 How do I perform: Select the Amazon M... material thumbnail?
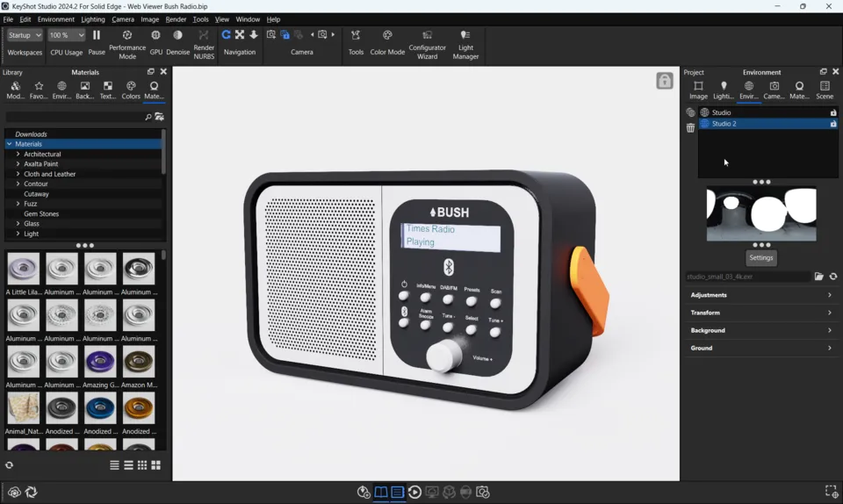tap(139, 362)
